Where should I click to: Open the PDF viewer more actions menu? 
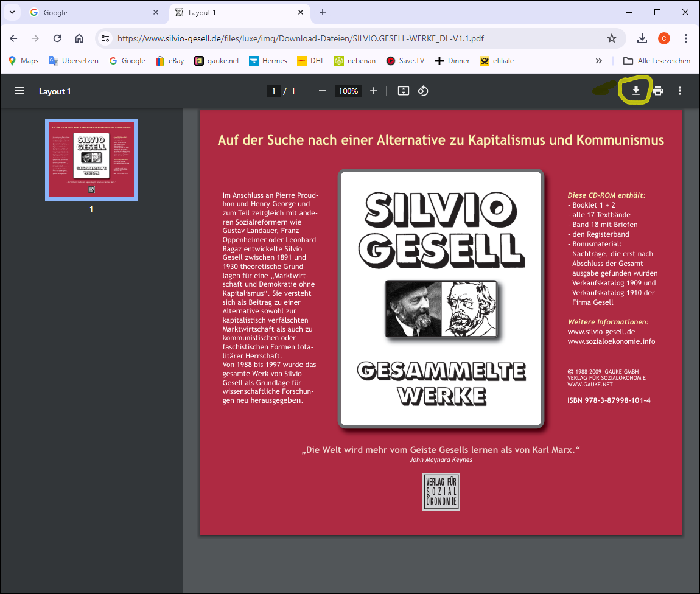pos(679,91)
